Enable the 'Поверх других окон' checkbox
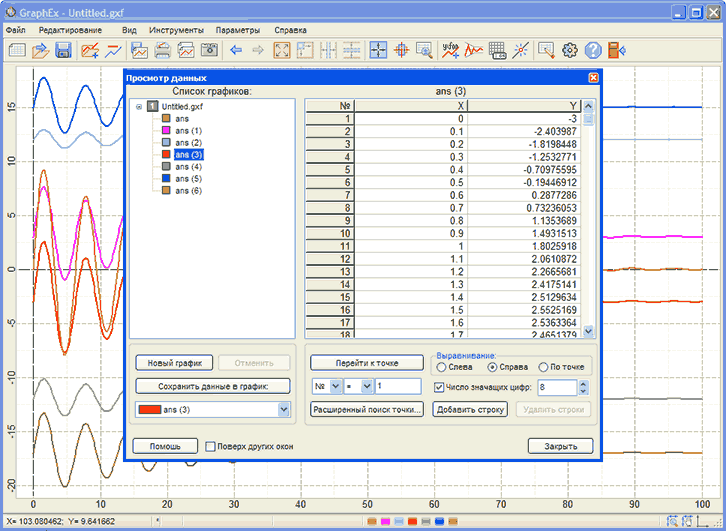Screen dimensions: 726x531 [x=210, y=446]
